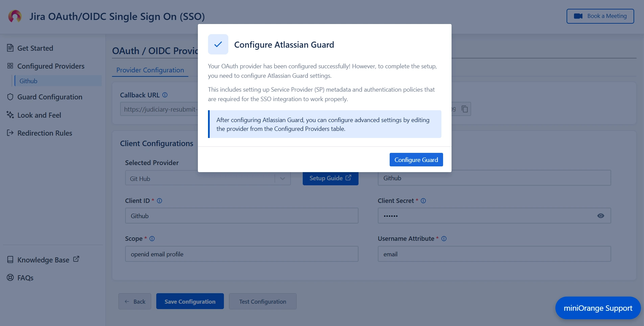Switch to the Provider Configuration tab
This screenshot has width=644, height=326.
[x=150, y=70]
